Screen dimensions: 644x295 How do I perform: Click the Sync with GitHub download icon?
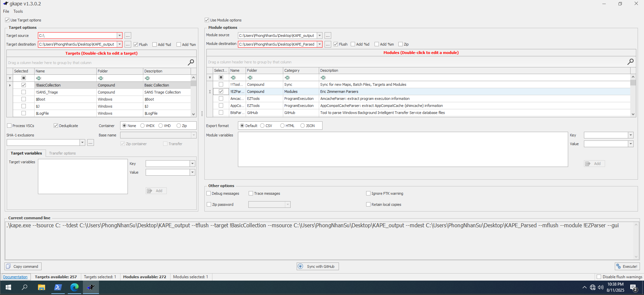pyautogui.click(x=300, y=267)
